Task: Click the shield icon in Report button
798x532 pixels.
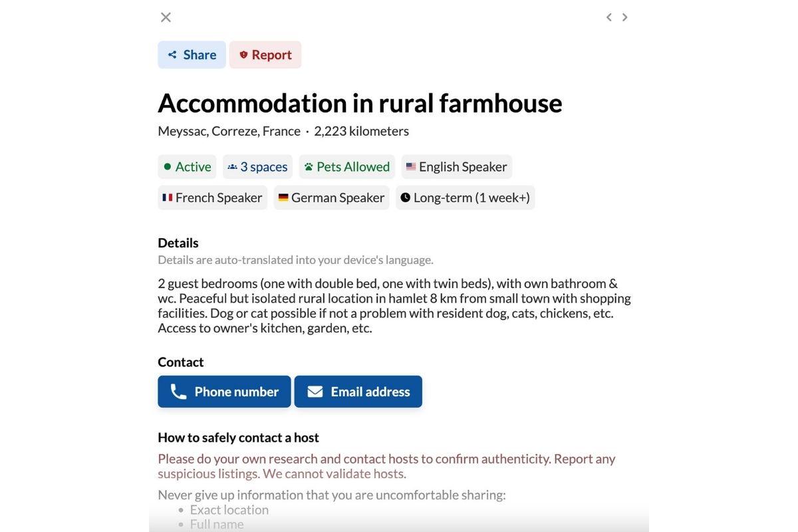Action: (x=243, y=55)
